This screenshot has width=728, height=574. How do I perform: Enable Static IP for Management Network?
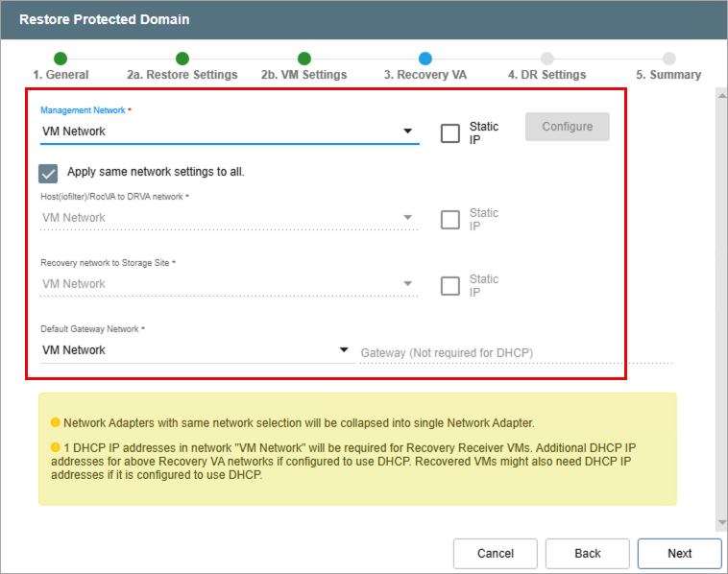click(x=450, y=133)
